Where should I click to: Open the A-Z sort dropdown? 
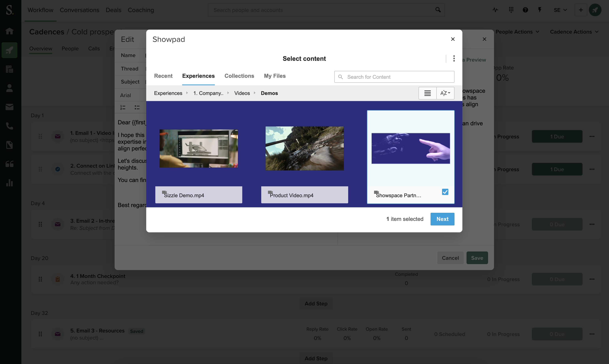point(445,93)
